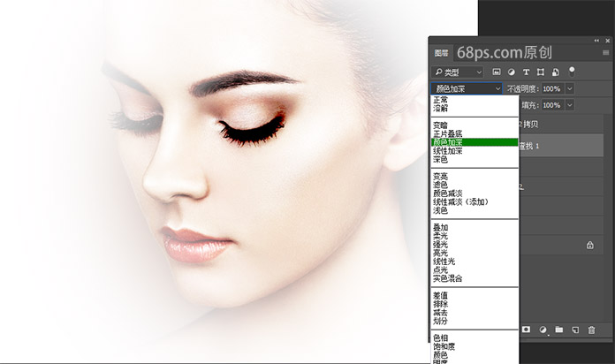Open the 颜色加深 blend mode dropdown
This screenshot has height=364, width=615.
467,89
